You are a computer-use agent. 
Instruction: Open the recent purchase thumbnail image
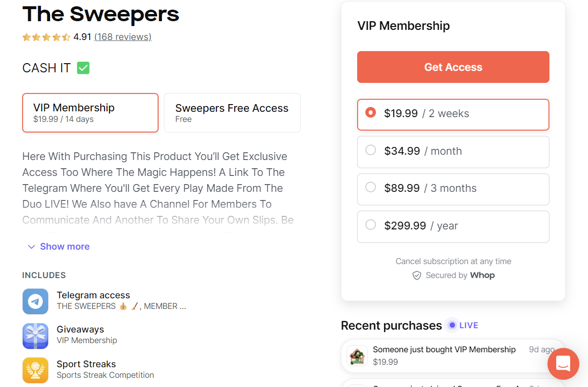pos(357,355)
